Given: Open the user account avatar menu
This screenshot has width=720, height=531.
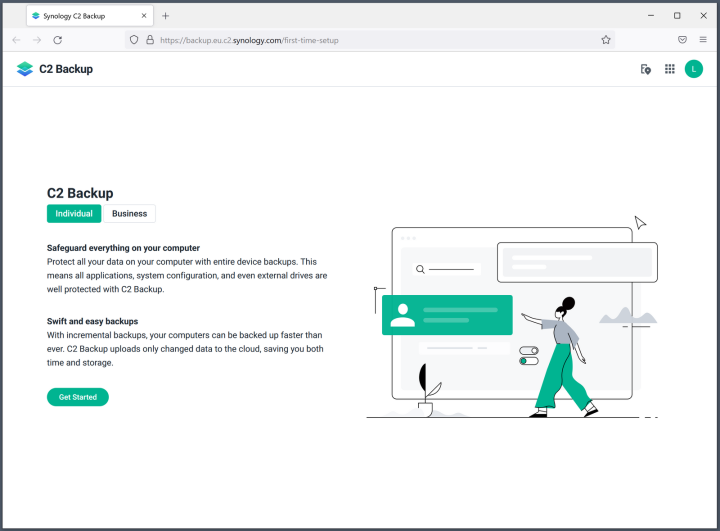Looking at the screenshot, I should point(694,69).
